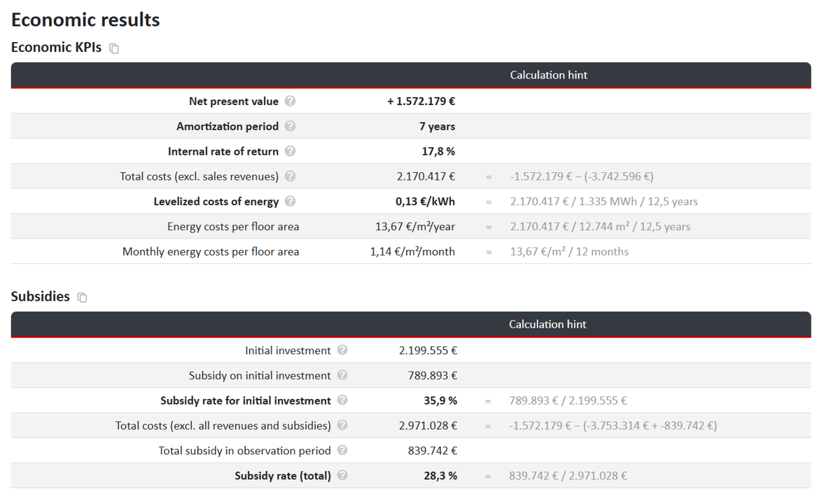This screenshot has height=504, width=824.
Task: Select hint 2.170.417 € / 1.335 MWh / 12,5 years
Action: [603, 202]
